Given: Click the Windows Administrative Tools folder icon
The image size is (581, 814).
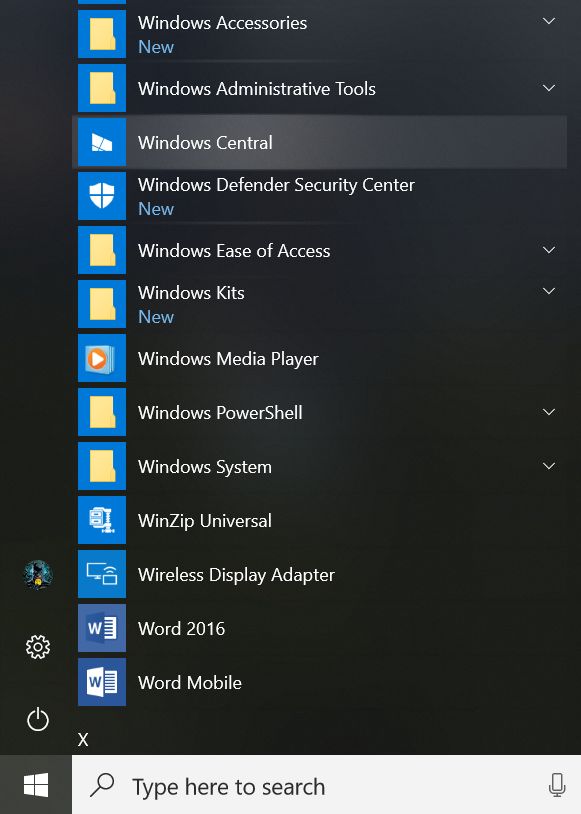Looking at the screenshot, I should [x=102, y=88].
